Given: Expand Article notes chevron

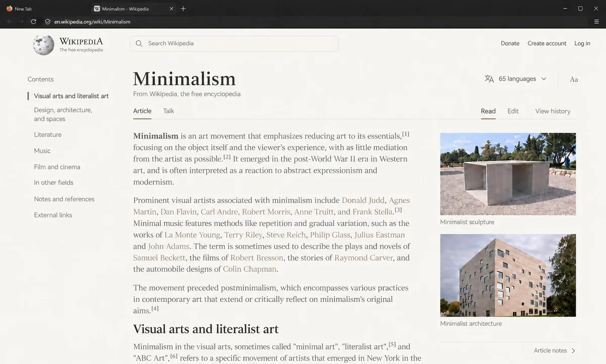Looking at the screenshot, I should click(573, 350).
